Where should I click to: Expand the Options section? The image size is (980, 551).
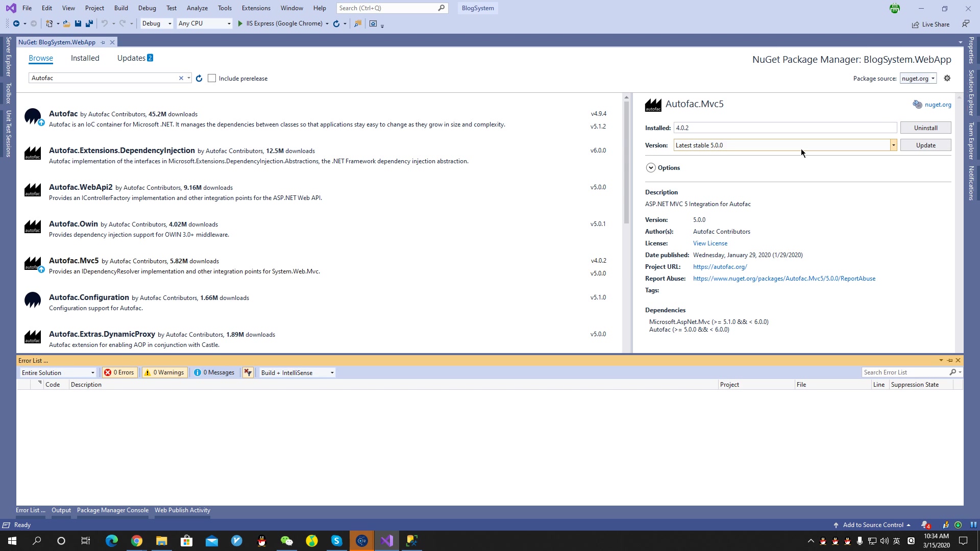pos(651,168)
